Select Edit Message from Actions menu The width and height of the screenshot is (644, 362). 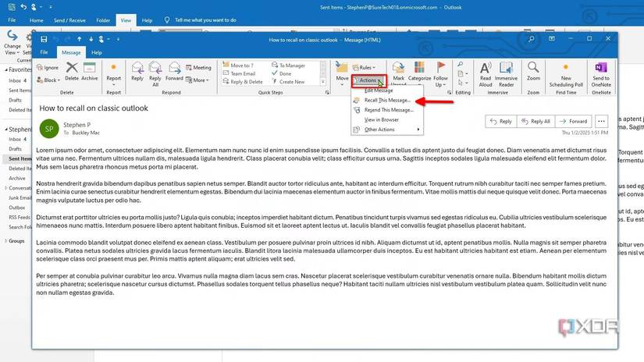coord(379,90)
